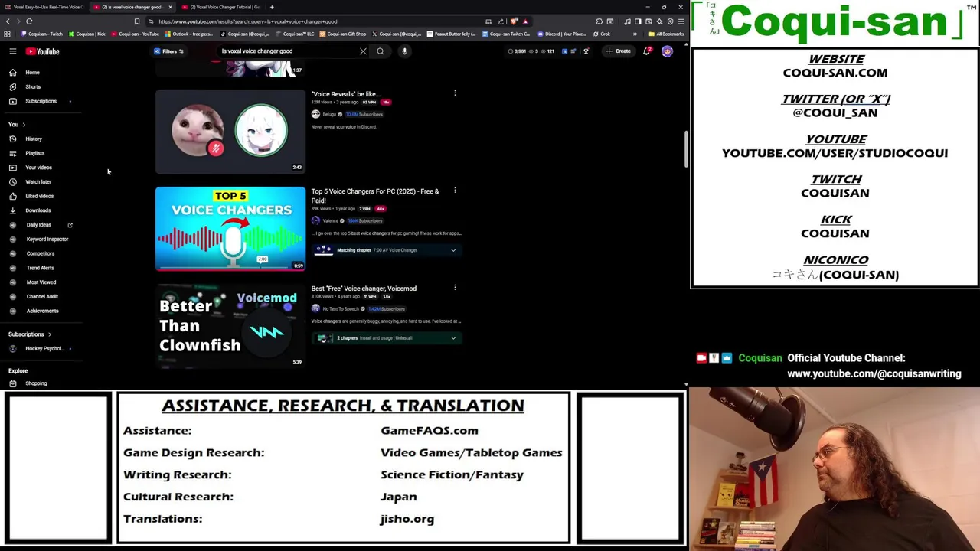
Task: Visit No Text To Speech channel
Action: (341, 308)
